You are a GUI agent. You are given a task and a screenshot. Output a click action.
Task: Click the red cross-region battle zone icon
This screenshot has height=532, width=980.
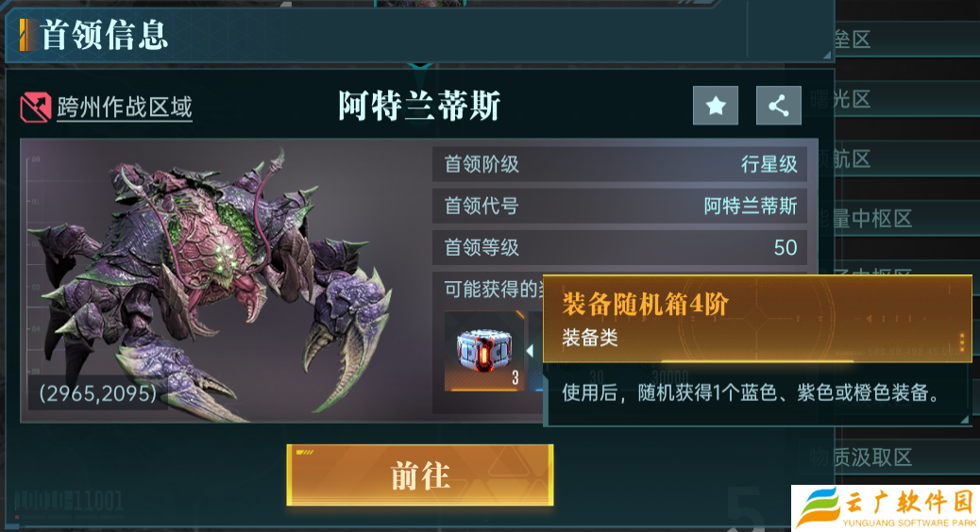click(35, 108)
